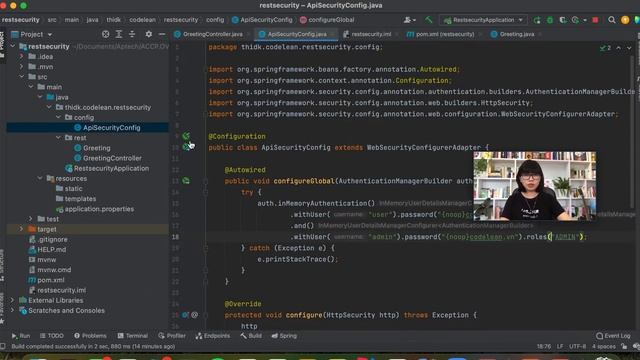640x360 pixels.
Task: Collapse the src folder
Action: click(22, 77)
